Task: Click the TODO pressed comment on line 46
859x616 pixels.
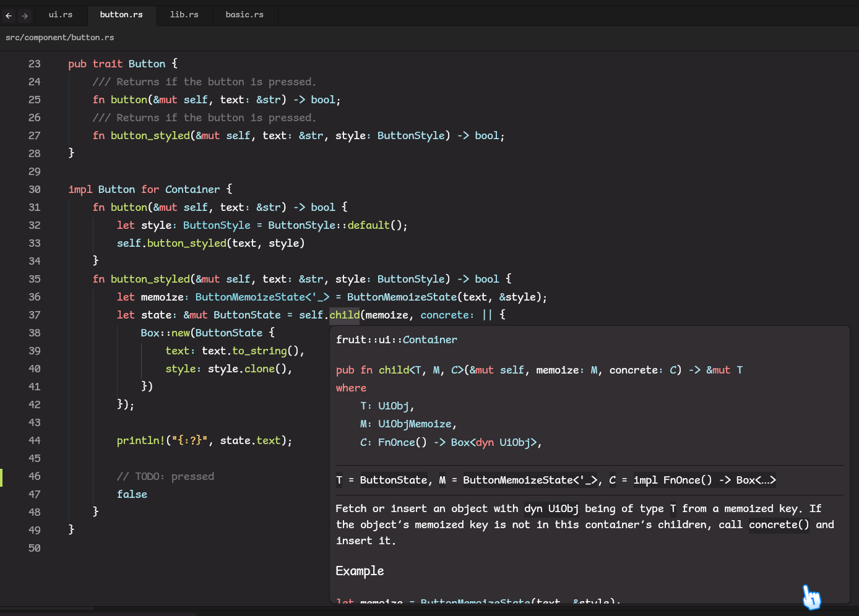Action: (x=165, y=476)
